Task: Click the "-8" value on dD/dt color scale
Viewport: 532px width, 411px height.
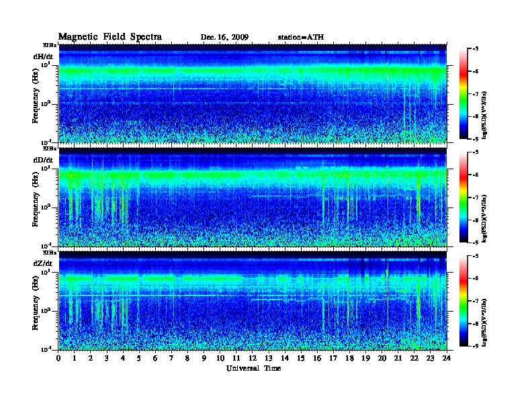Action: pos(476,220)
